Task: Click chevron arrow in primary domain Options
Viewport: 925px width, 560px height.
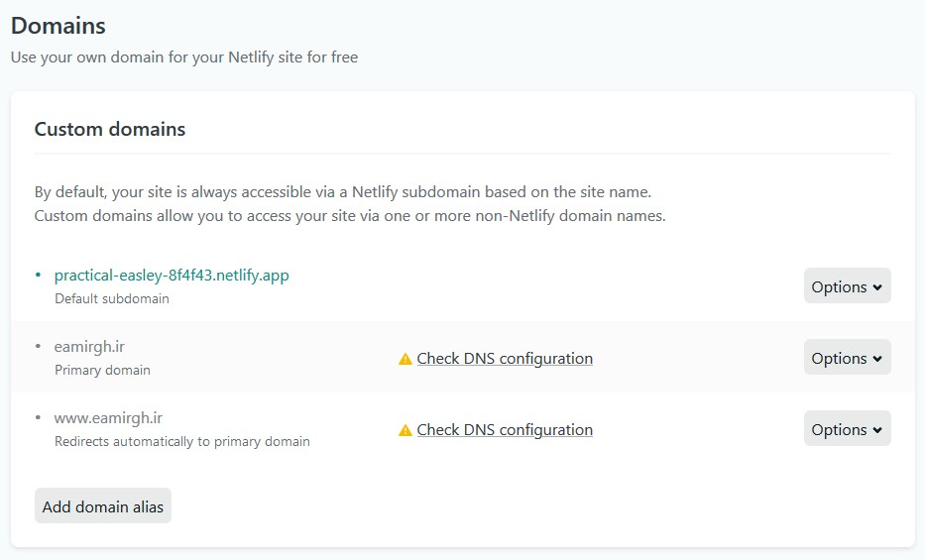Action: [x=877, y=359]
